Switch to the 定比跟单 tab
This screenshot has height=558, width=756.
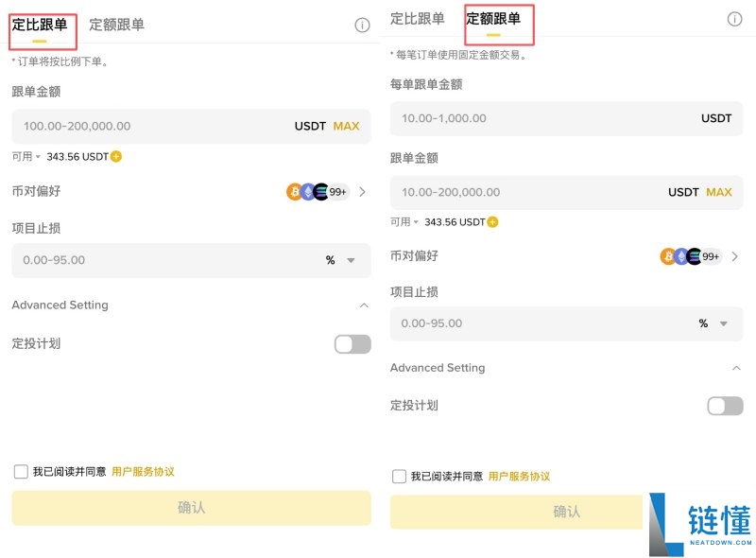coord(39,26)
